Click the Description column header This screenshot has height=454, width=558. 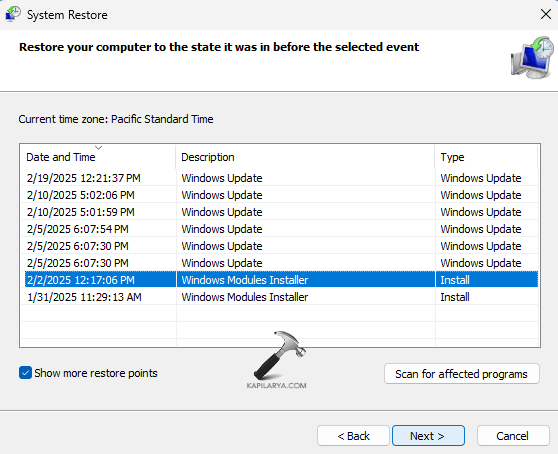[305, 157]
